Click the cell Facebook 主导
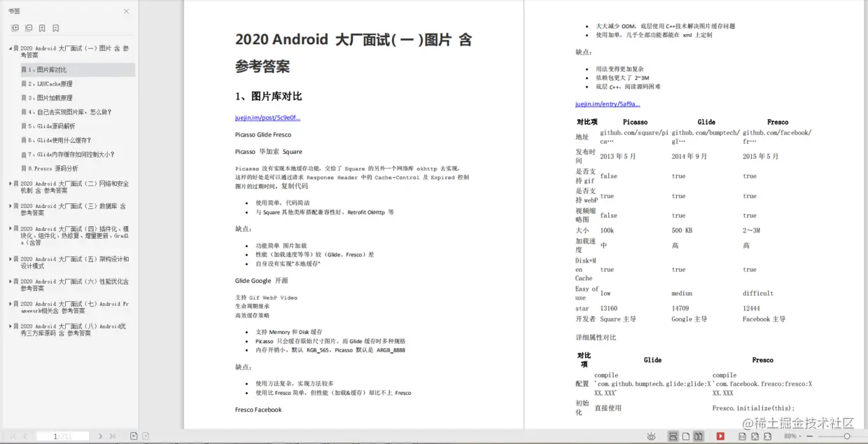This screenshot has height=444, width=868. [764, 319]
